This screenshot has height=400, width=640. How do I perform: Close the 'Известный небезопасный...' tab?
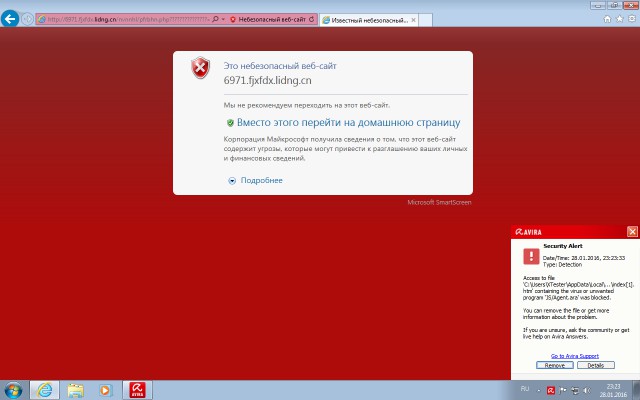coord(413,20)
